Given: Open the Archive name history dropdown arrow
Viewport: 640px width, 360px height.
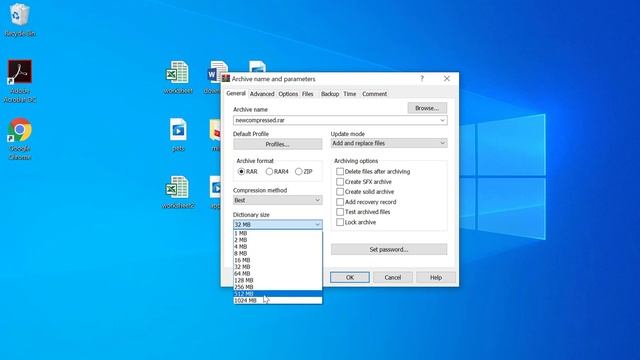Looking at the screenshot, I should tap(442, 120).
